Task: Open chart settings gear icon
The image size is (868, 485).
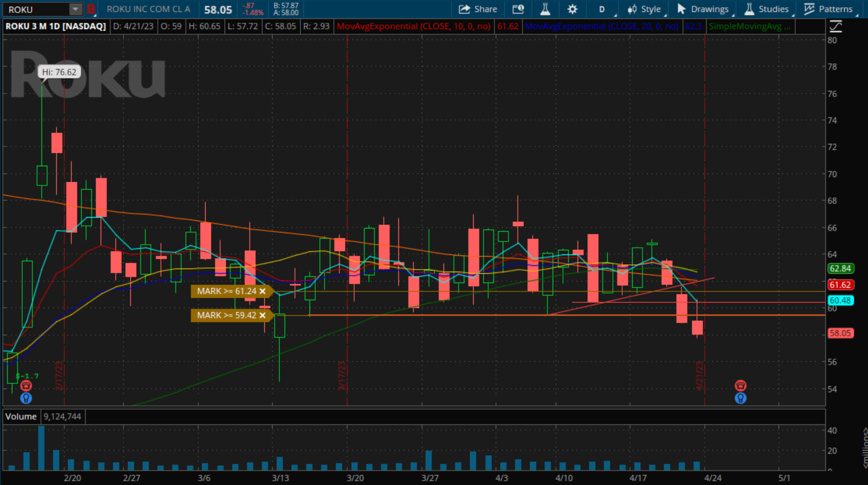Action: coord(572,9)
